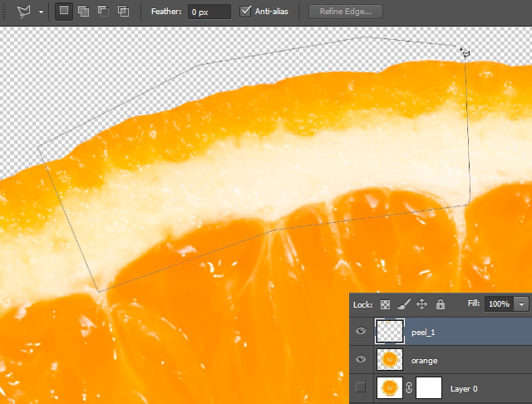This screenshot has height=404, width=532.
Task: Open the Refine Edge dialog
Action: [x=346, y=12]
